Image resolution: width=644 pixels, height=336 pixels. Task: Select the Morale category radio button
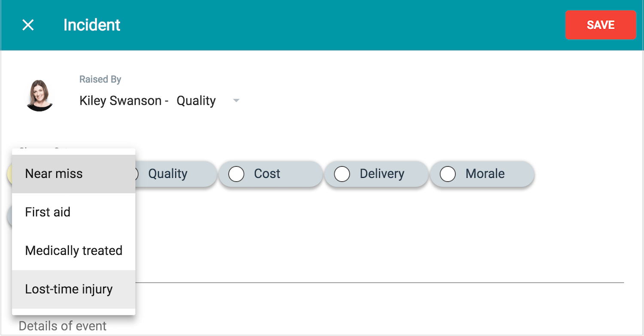(447, 174)
